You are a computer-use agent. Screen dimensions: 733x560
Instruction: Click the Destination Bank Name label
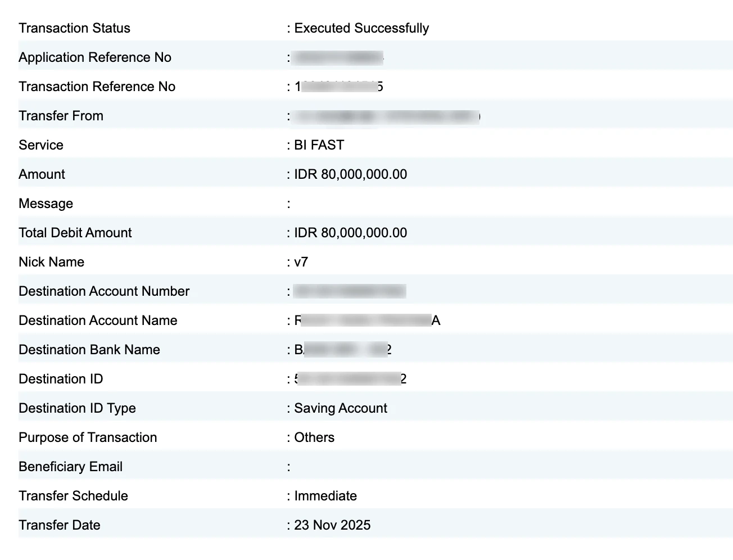(89, 350)
